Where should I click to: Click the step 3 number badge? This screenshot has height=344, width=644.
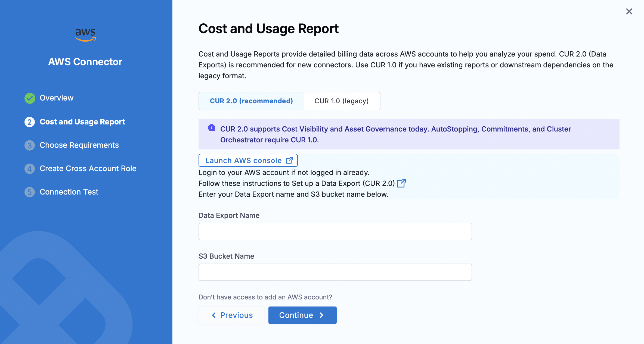30,145
